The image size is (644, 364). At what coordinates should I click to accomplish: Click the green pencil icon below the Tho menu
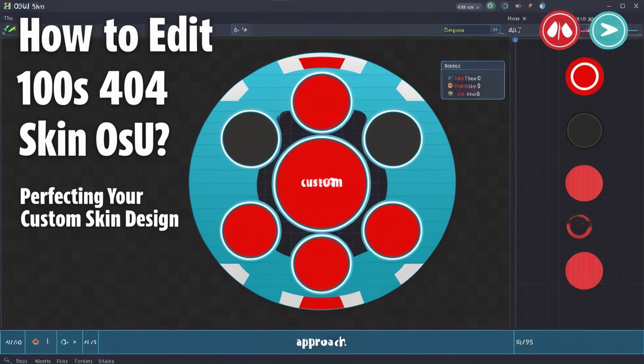click(x=10, y=29)
